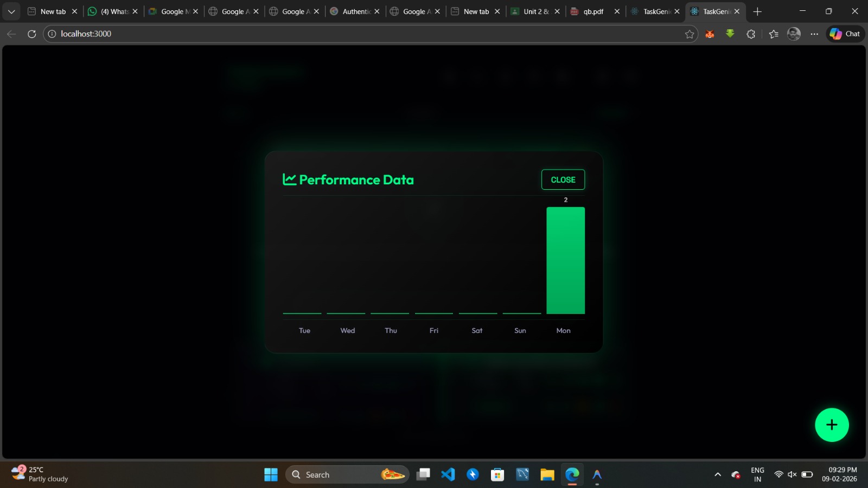Add this page to favorites with star

click(x=690, y=34)
